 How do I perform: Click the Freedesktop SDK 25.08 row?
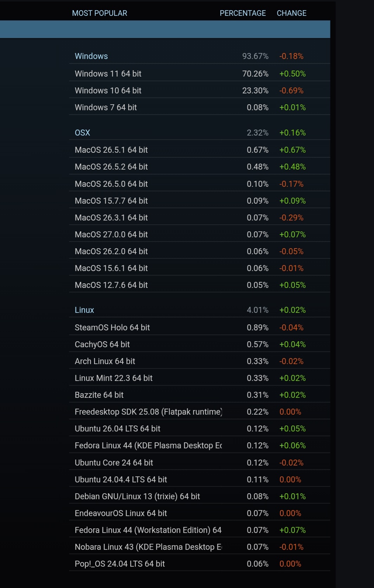coord(199,412)
